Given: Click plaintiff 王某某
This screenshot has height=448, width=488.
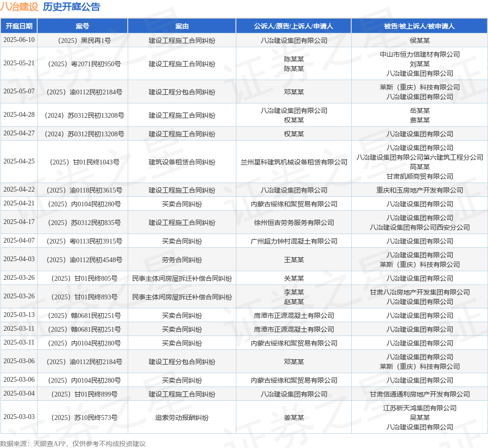Looking at the screenshot, I should 294,260.
